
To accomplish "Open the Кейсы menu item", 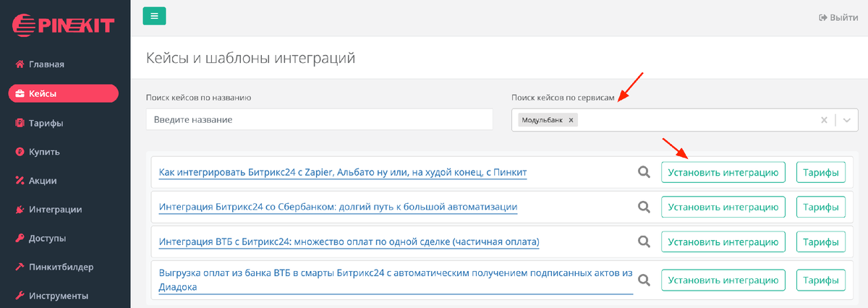I will (64, 93).
